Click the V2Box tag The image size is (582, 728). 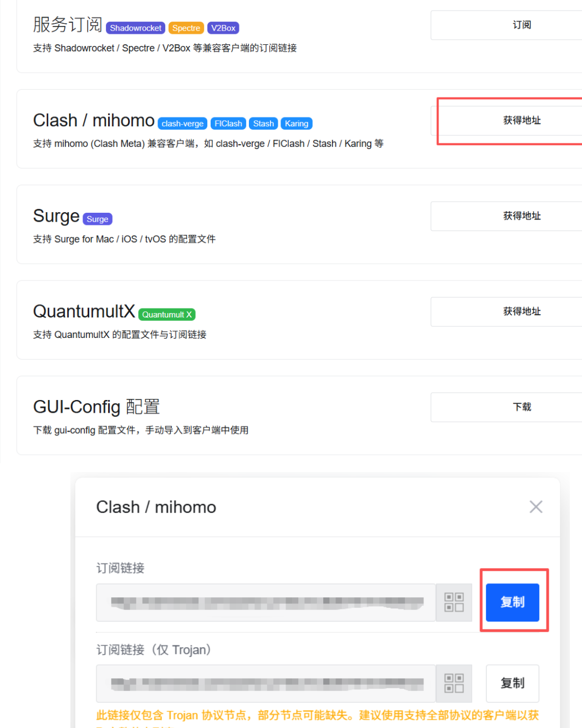tap(223, 28)
